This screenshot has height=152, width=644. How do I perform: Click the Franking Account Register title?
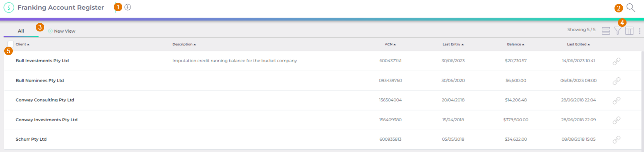pyautogui.click(x=61, y=7)
